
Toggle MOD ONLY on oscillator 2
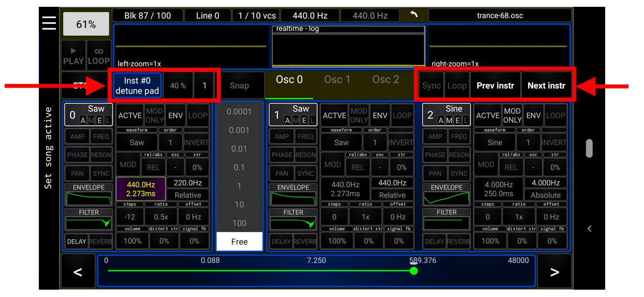tap(512, 115)
